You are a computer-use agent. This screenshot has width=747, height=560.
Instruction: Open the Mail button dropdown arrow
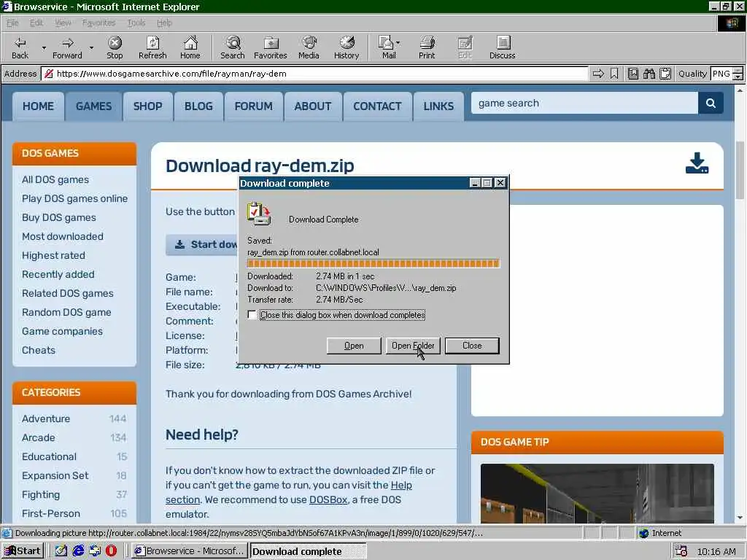tap(398, 43)
